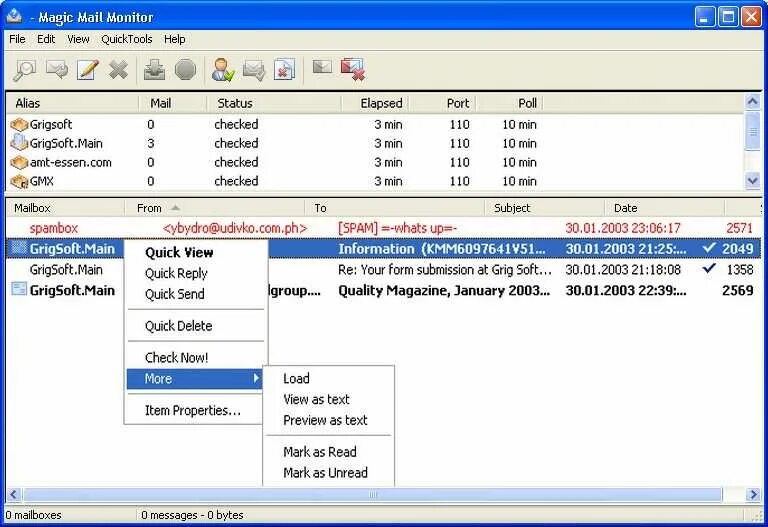Click the Grigsoft account mailbox icon
Screen dimensions: 768x527
coord(19,124)
